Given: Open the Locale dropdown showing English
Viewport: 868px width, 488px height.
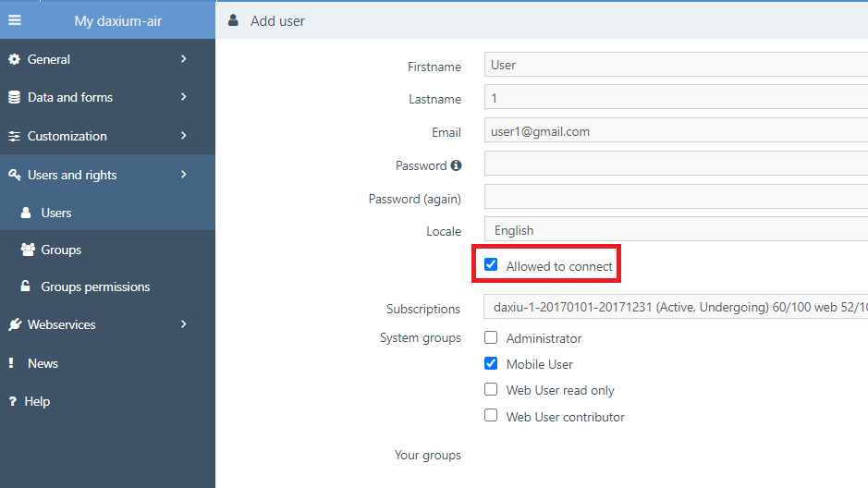Looking at the screenshot, I should [676, 229].
